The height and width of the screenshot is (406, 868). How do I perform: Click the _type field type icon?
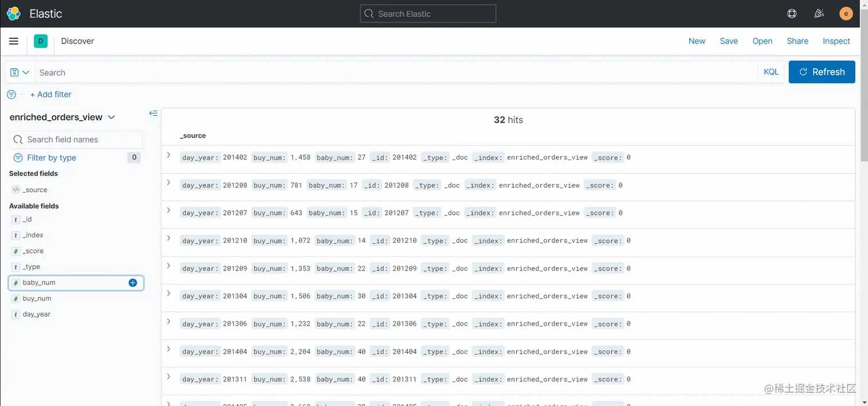15,267
